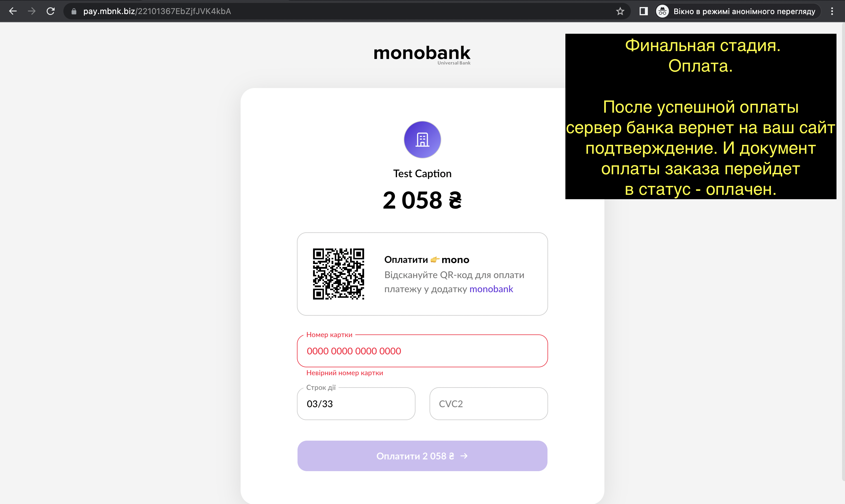Click the lock icon in address bar
This screenshot has height=504, width=845.
tap(74, 11)
